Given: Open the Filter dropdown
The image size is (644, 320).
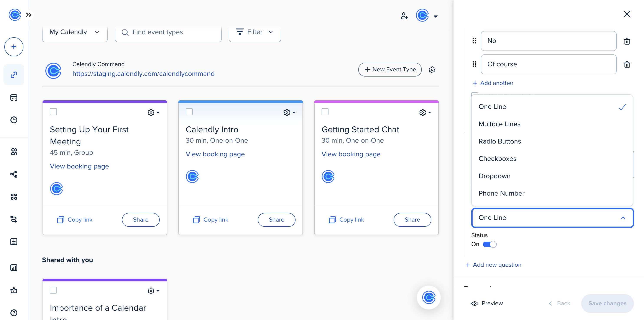Looking at the screenshot, I should coord(255,32).
